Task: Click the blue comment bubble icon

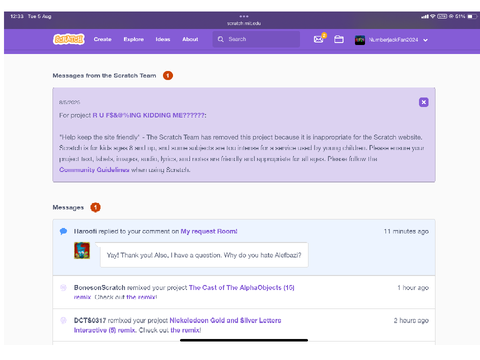Action: click(63, 231)
